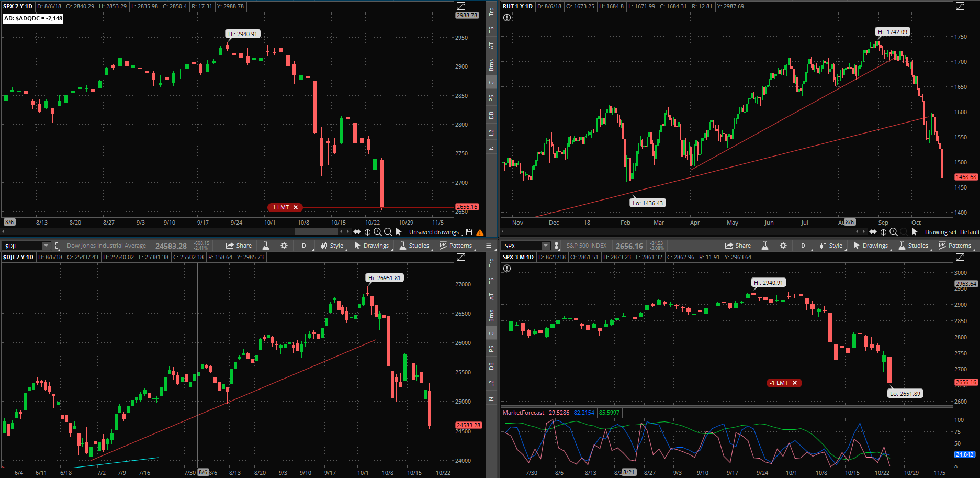
Task: Open Studies menu in $DJI toolbar
Action: (414, 246)
